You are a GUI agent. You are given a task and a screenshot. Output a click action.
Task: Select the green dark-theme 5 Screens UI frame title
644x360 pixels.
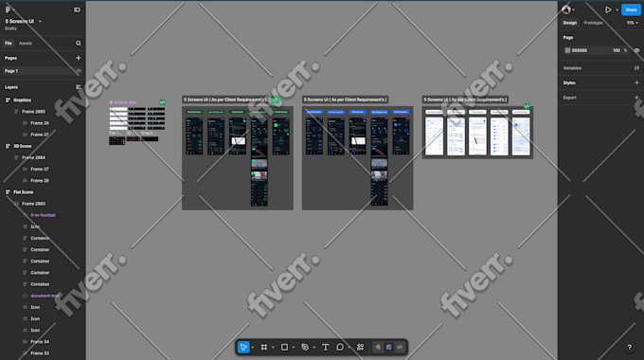224,99
